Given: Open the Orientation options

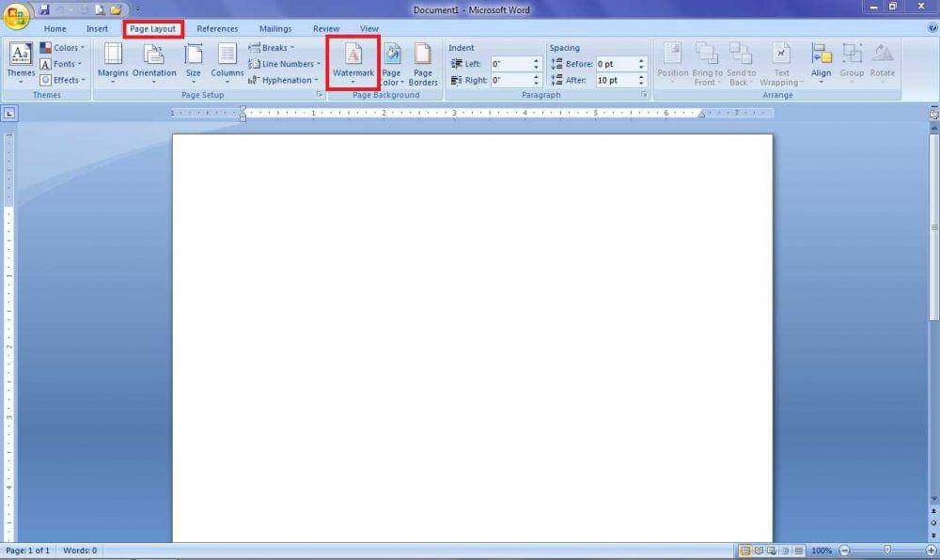Looking at the screenshot, I should [x=154, y=62].
